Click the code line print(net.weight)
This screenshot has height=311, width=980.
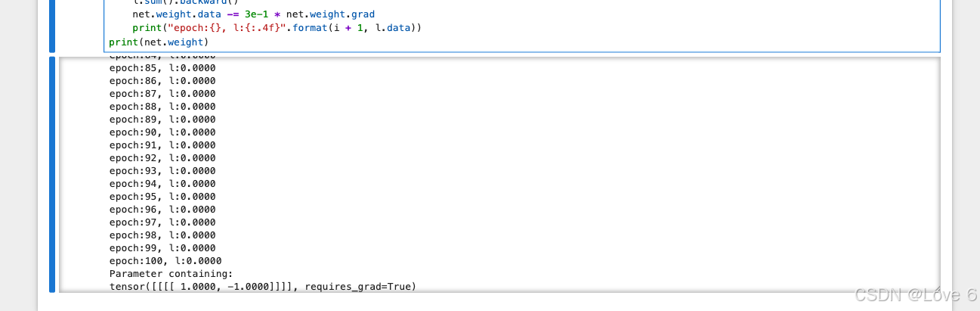coord(158,41)
